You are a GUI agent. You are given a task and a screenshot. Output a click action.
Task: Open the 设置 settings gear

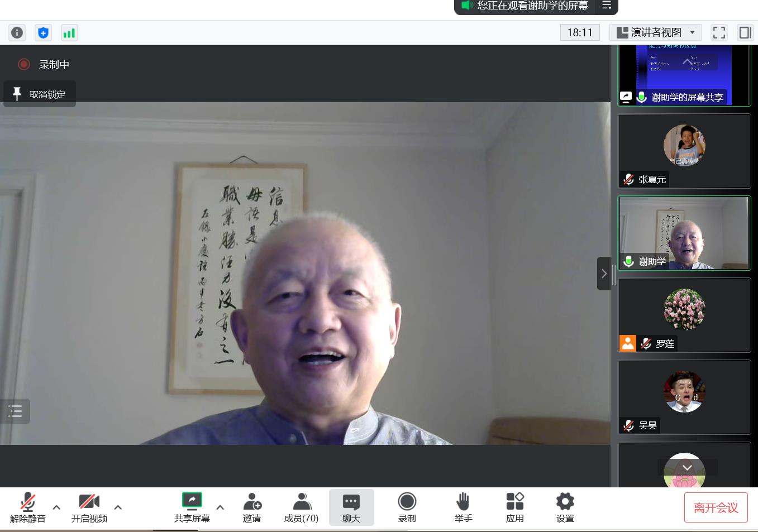click(x=565, y=507)
